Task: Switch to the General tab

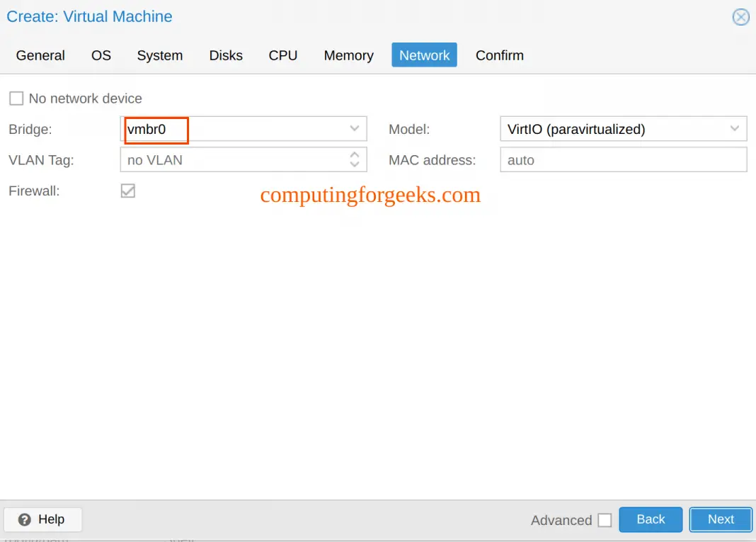Action: pyautogui.click(x=40, y=55)
